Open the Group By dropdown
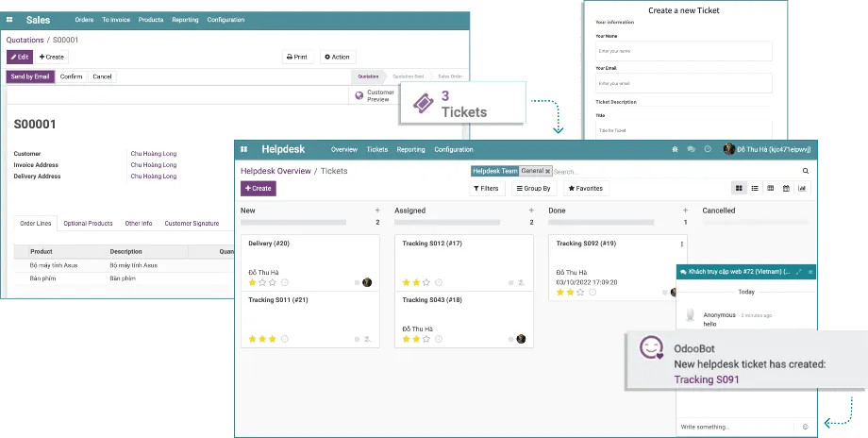Image resolution: width=868 pixels, height=438 pixels. pyautogui.click(x=534, y=188)
